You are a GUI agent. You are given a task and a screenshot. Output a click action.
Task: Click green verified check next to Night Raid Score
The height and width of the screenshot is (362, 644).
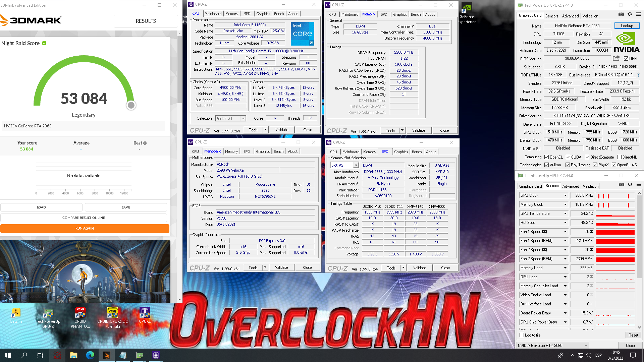[x=44, y=43]
